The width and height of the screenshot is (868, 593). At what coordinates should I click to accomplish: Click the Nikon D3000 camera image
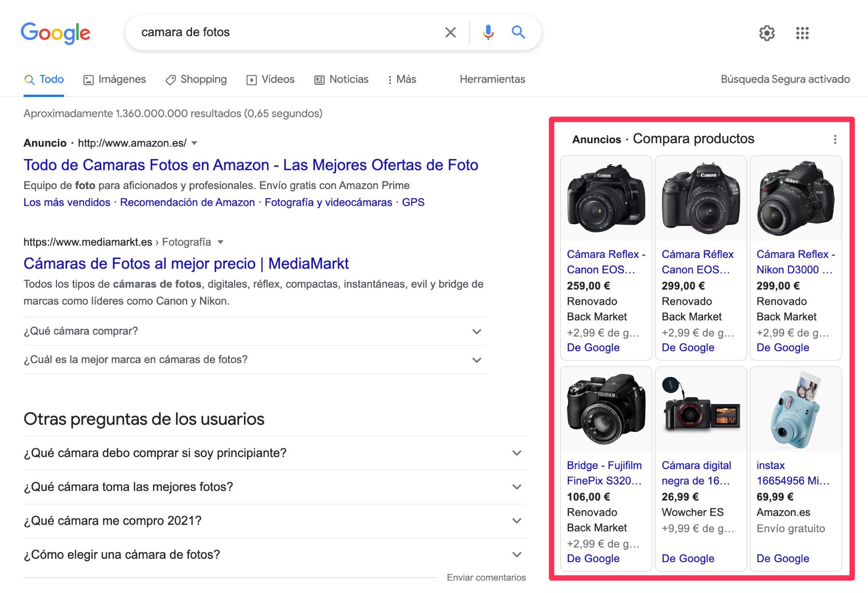click(796, 198)
